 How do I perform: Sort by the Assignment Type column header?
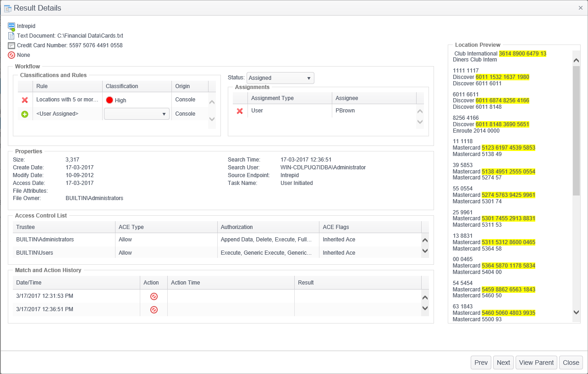tap(289, 98)
